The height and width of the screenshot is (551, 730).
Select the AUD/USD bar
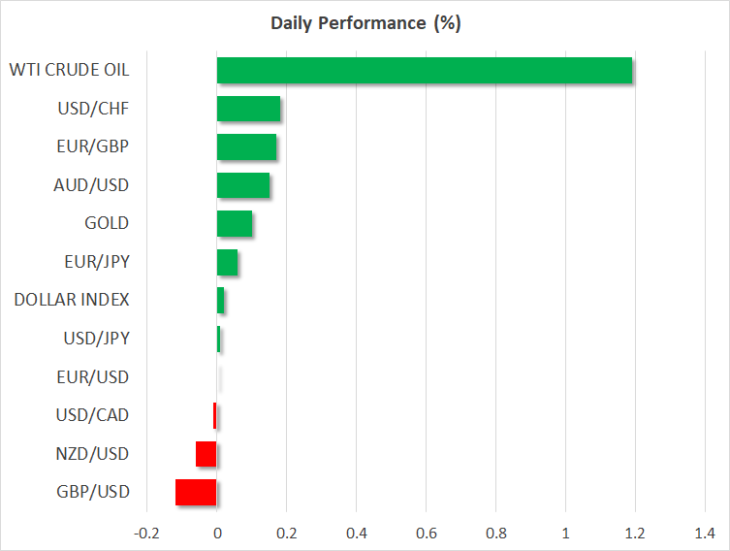[243, 185]
